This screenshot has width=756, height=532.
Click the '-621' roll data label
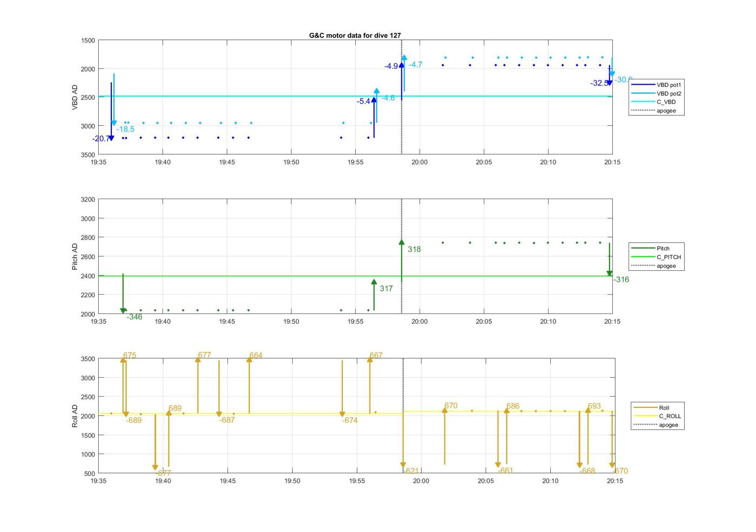[411, 470]
